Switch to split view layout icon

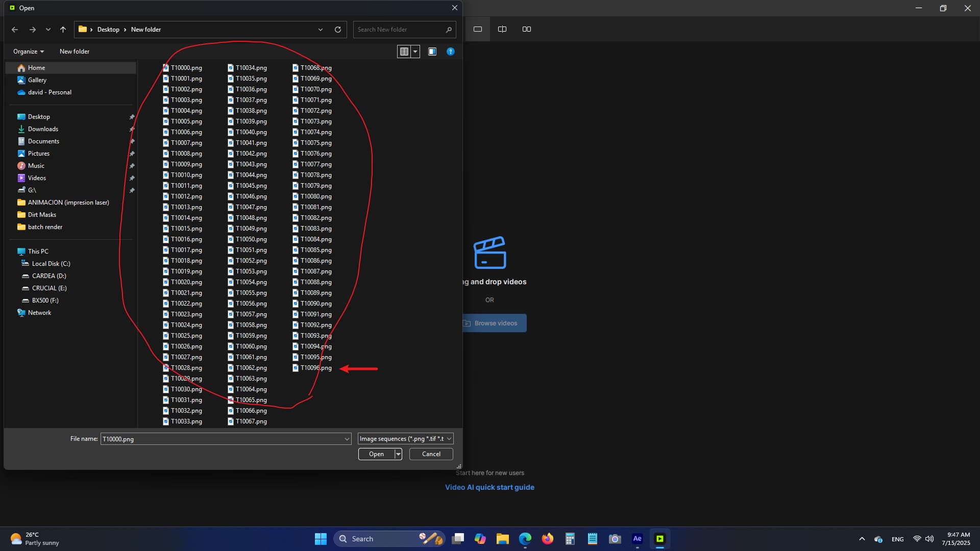click(502, 29)
